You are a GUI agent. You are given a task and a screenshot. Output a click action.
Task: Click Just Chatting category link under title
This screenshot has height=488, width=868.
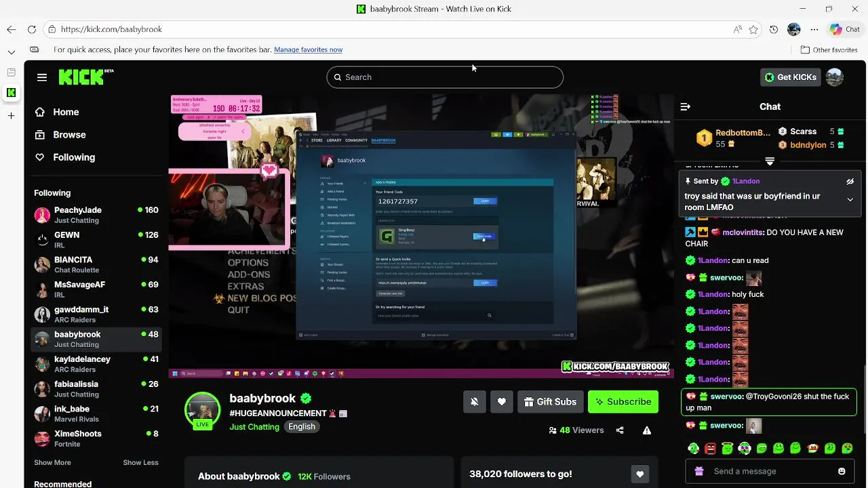(254, 427)
